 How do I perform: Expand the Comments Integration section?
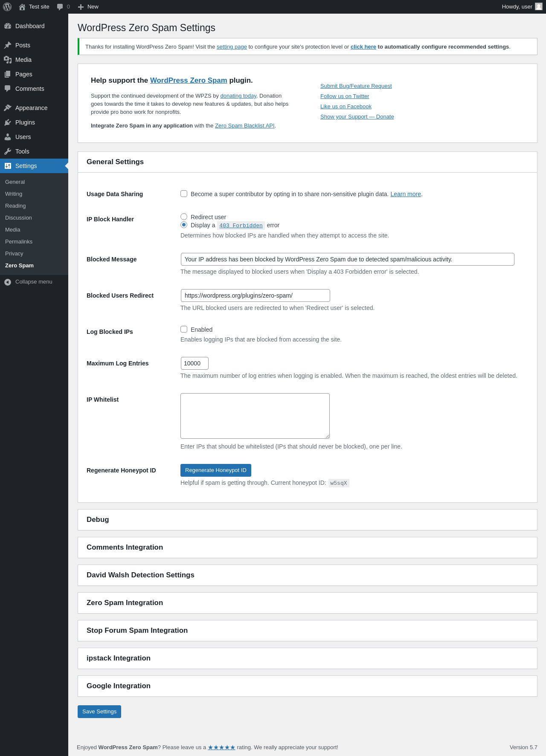click(125, 547)
